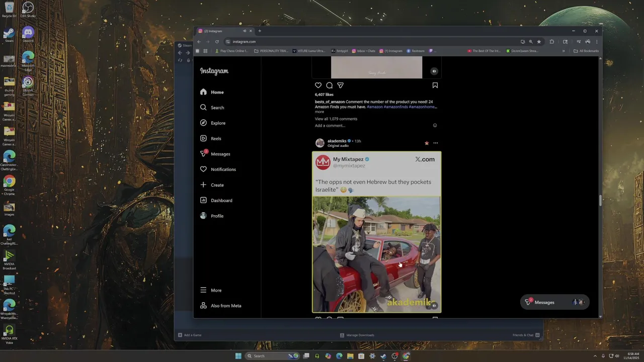Screen dimensions: 644x362
Task: Open akademiks username link
Action: click(x=337, y=141)
